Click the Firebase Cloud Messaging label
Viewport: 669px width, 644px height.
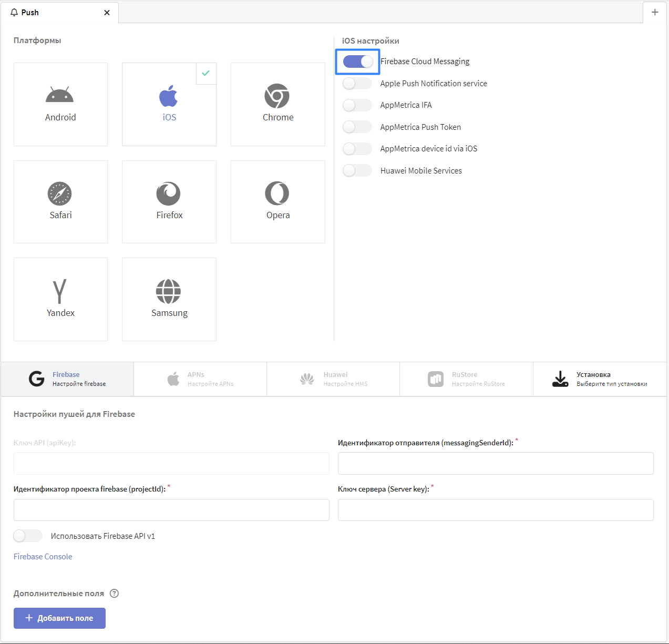pyautogui.click(x=425, y=62)
